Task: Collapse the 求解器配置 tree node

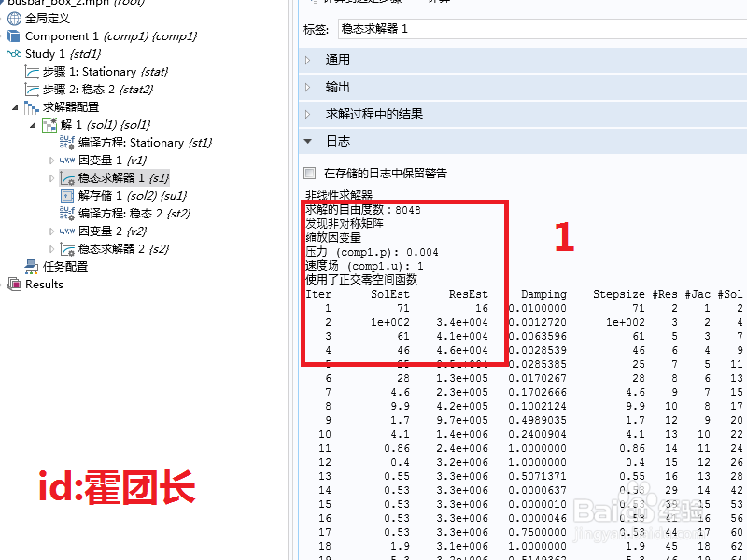Action: coord(15,107)
